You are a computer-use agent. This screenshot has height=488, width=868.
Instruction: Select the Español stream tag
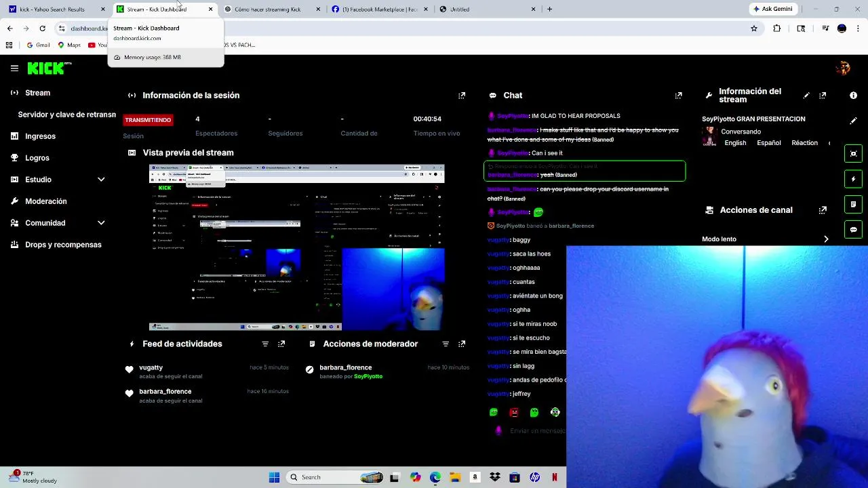769,143
